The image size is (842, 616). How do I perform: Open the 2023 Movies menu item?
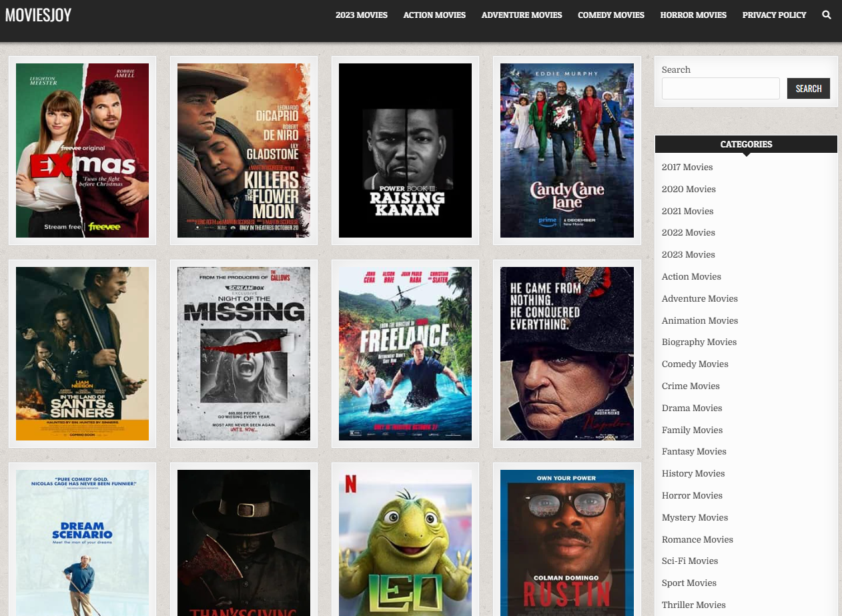click(361, 15)
